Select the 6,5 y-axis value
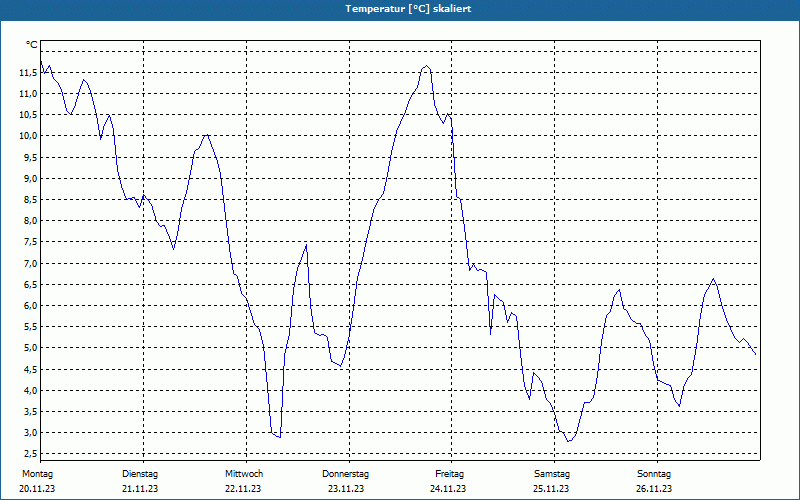The width and height of the screenshot is (800, 500). [30, 285]
